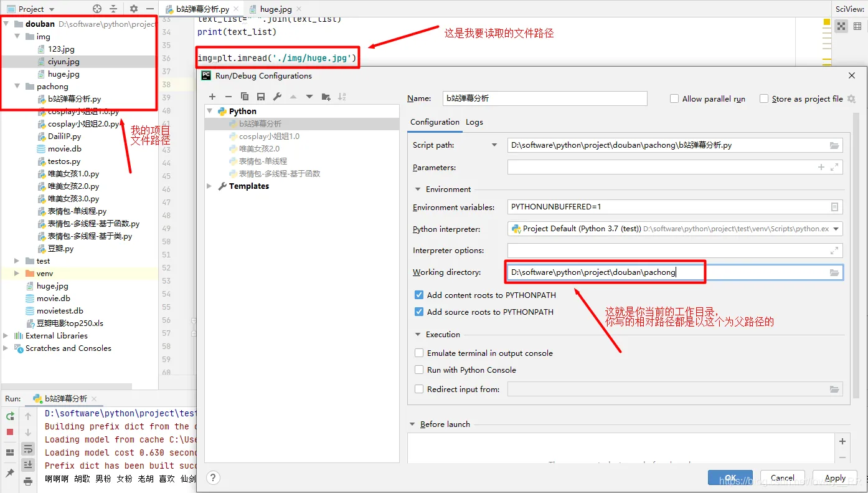Click the Name input field

coord(545,98)
